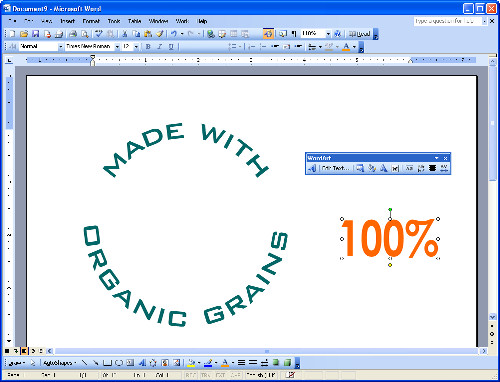Toggle REC in the status bar

(191, 375)
